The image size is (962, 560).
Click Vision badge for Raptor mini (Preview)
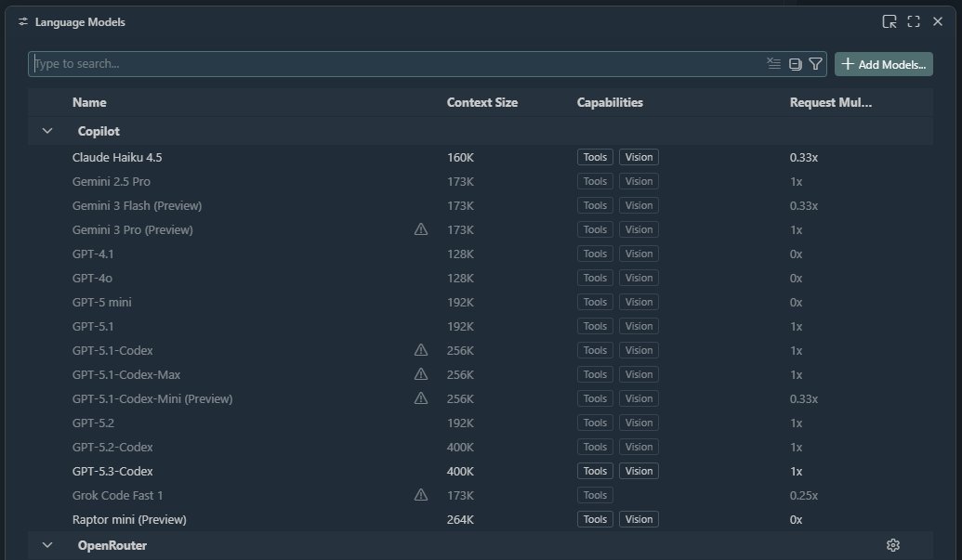point(639,519)
